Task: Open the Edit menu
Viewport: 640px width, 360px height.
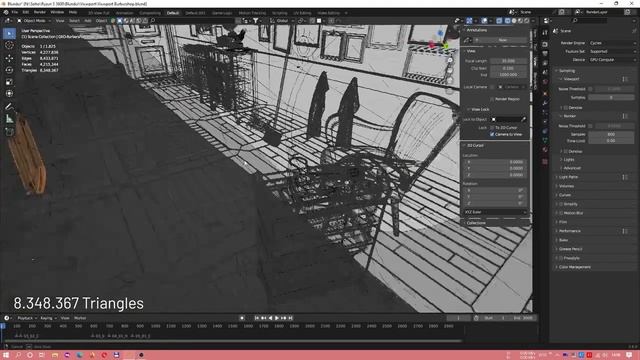Action: point(26,13)
